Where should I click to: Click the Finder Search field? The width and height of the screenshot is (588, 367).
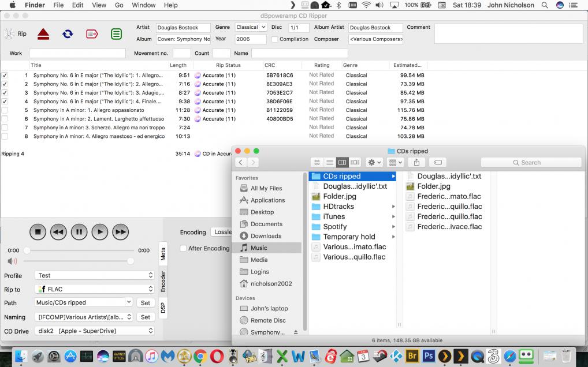(531, 163)
